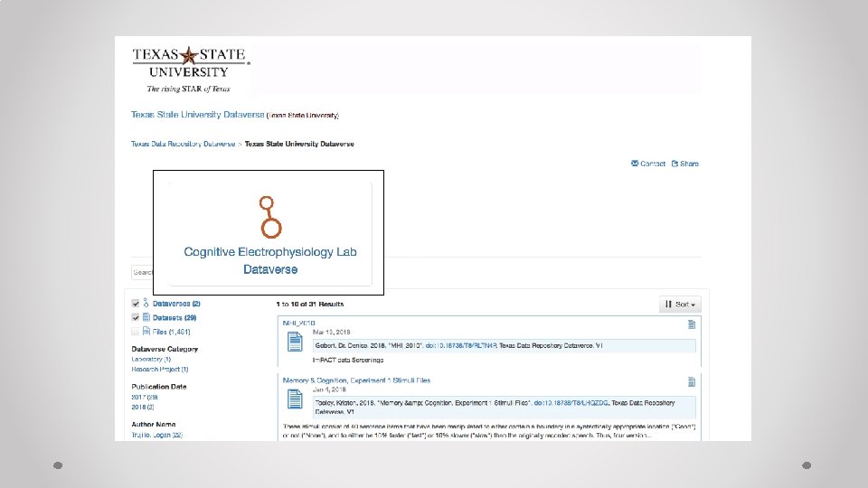
Task: Click Memory & Cognition result type icon at right
Action: pyautogui.click(x=692, y=382)
